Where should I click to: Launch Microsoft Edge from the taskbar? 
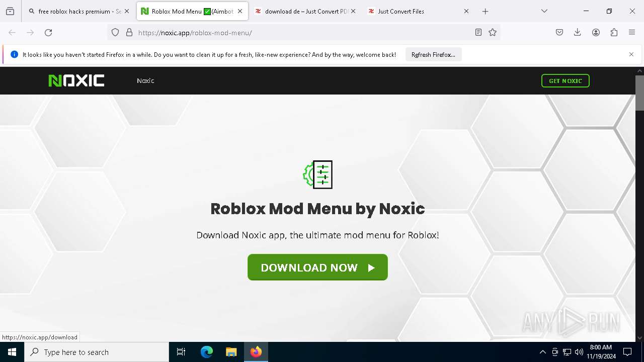[207, 352]
